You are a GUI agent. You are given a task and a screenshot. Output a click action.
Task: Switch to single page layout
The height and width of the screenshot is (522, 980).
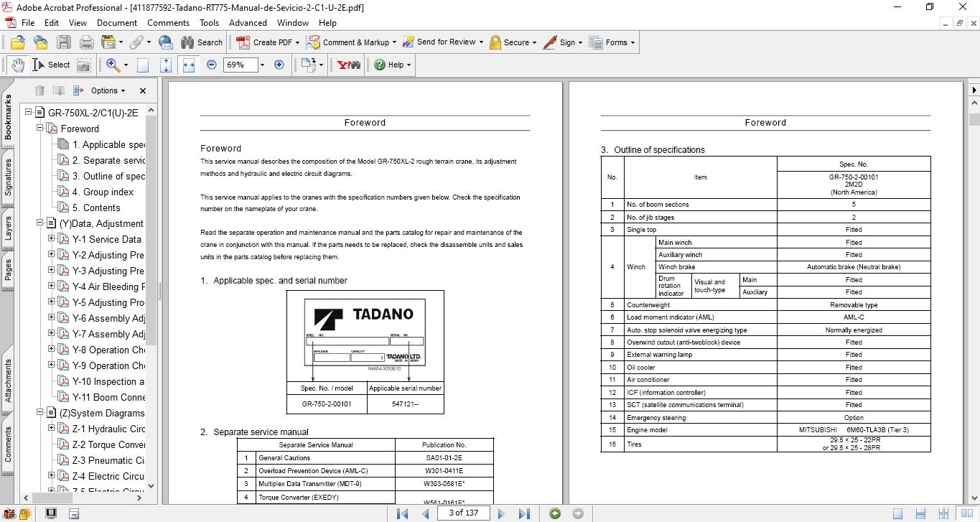pos(897,513)
